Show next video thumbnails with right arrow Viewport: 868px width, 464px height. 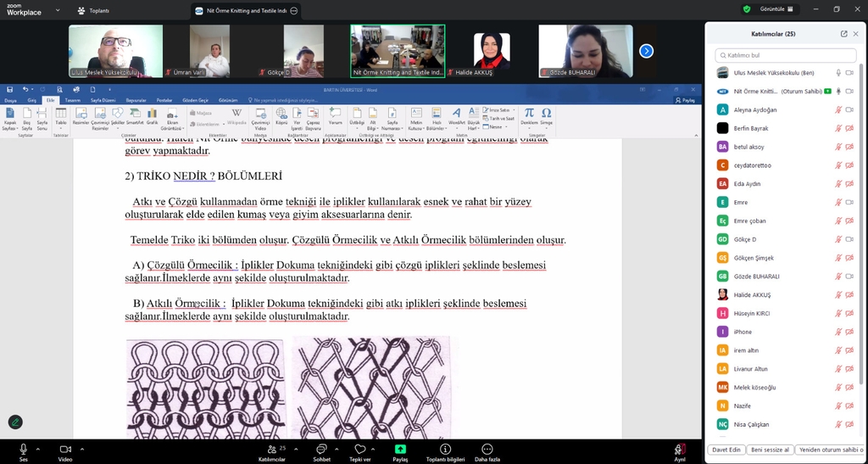(x=646, y=51)
